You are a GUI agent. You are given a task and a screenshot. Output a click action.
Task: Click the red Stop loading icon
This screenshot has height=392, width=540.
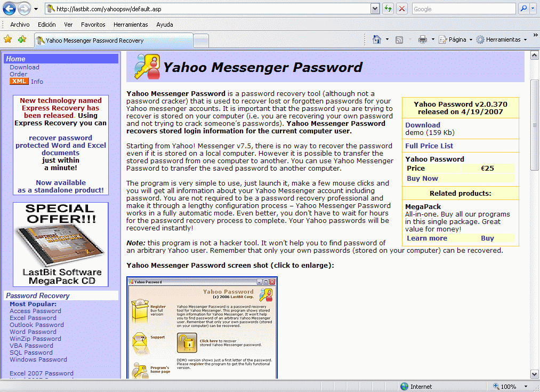coord(401,9)
